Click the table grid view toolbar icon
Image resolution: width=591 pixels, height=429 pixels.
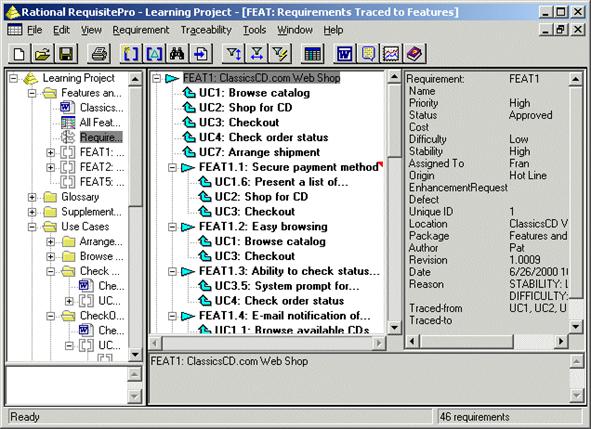[312, 54]
